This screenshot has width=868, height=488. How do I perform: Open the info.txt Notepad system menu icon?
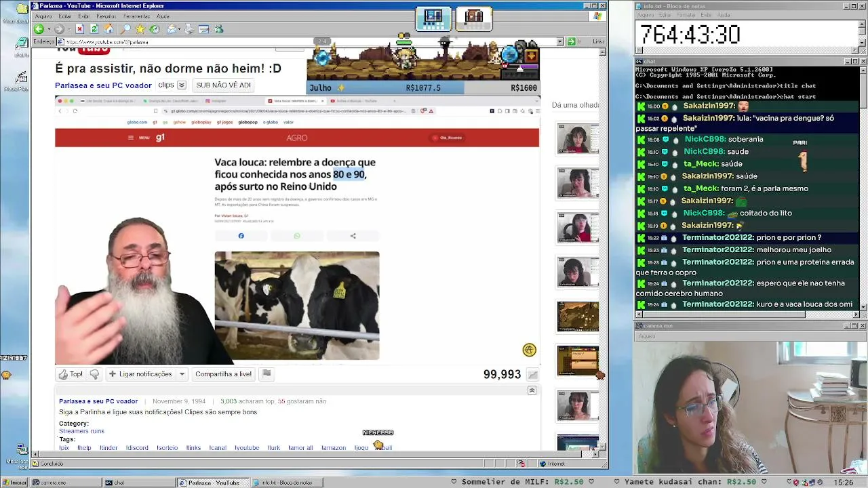pyautogui.click(x=639, y=6)
